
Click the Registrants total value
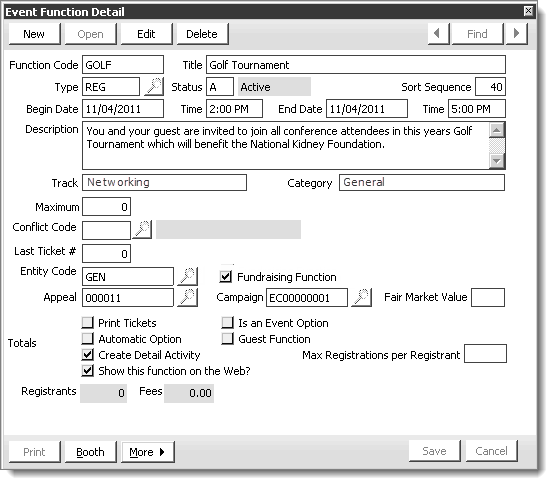click(x=103, y=393)
